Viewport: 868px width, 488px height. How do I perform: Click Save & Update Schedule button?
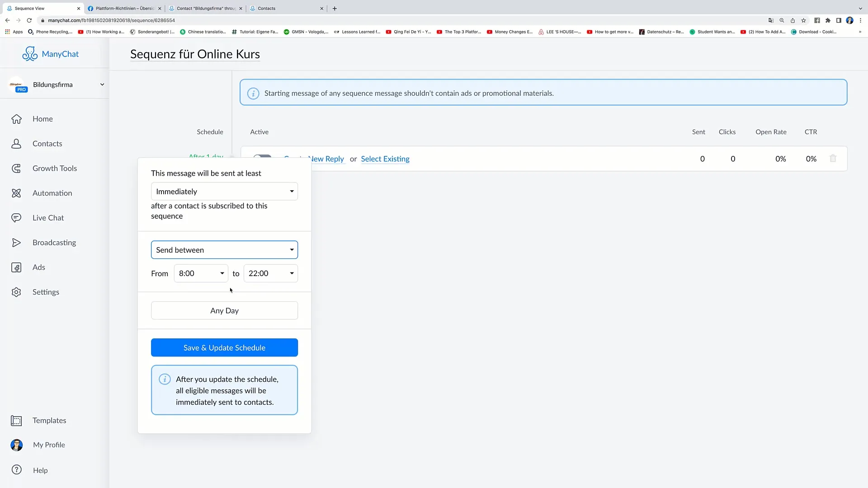[224, 347]
